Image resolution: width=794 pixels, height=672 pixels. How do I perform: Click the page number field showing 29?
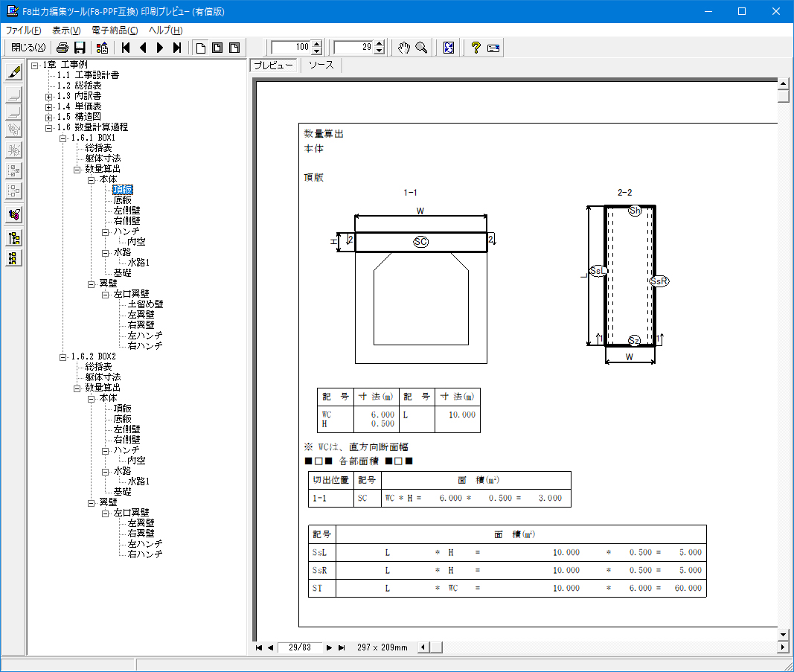(354, 48)
